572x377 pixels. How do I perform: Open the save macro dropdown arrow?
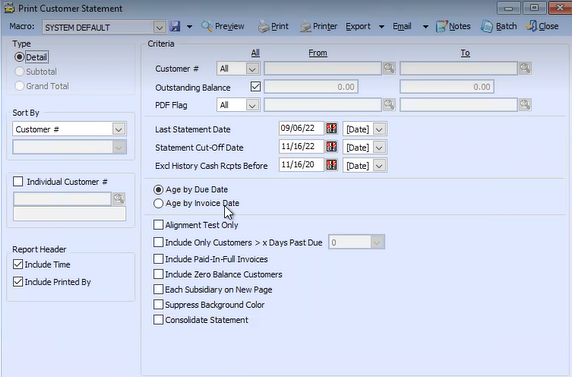pyautogui.click(x=189, y=27)
